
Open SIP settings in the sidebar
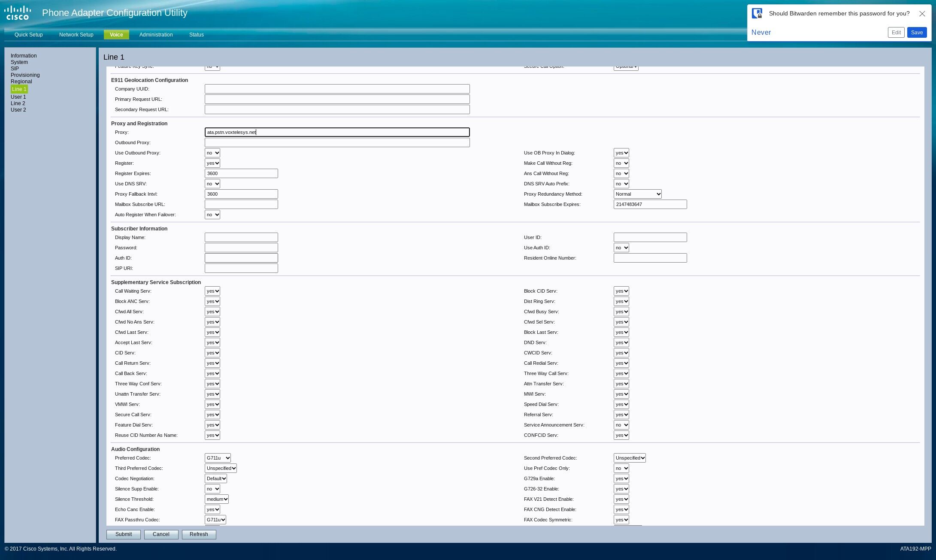[x=15, y=69]
